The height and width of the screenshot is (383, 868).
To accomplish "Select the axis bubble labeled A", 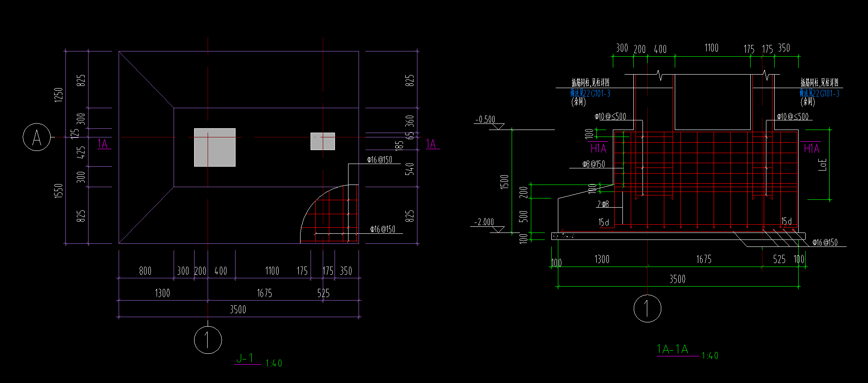I will [37, 137].
